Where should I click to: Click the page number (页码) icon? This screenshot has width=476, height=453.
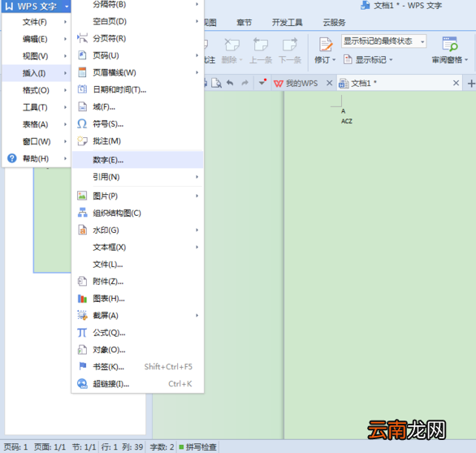tap(82, 55)
